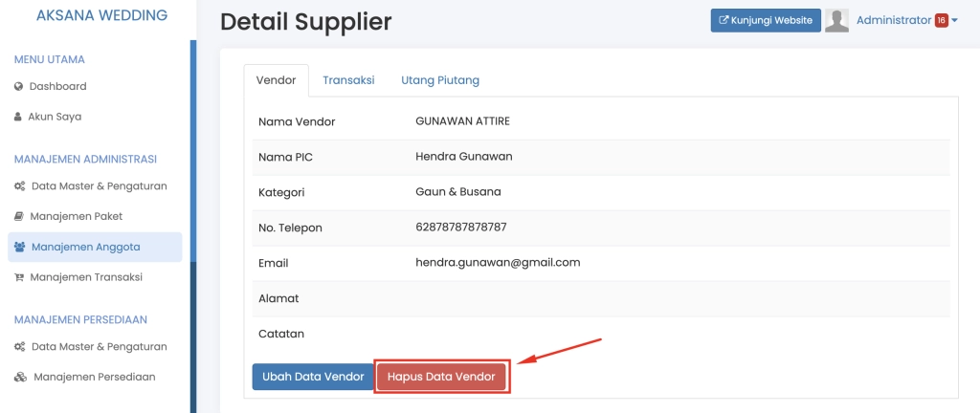980x413 pixels.
Task: Click the MENU UTAMA section header
Action: tap(50, 60)
